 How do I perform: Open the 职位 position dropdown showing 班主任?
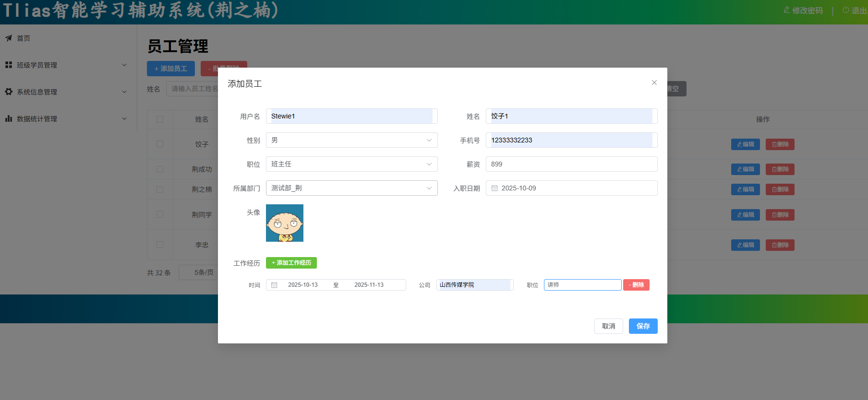coord(351,164)
